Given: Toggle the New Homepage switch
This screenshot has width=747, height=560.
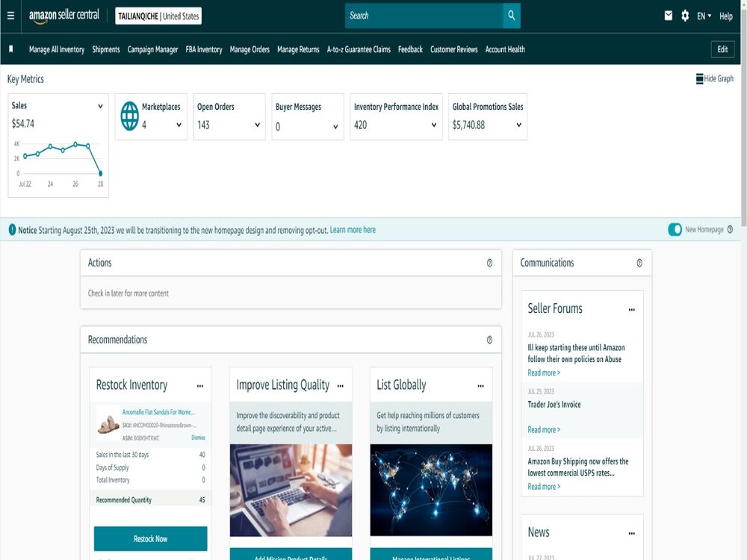Looking at the screenshot, I should (x=675, y=229).
